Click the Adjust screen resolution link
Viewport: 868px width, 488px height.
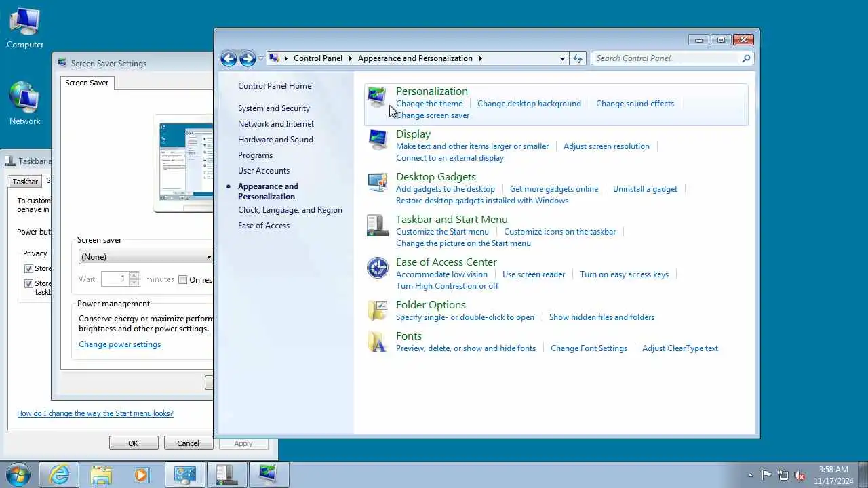pos(606,146)
